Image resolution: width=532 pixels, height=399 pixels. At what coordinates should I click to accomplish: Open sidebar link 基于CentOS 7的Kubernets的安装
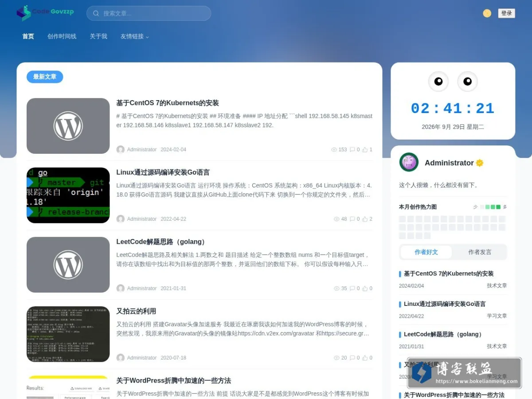click(x=448, y=274)
